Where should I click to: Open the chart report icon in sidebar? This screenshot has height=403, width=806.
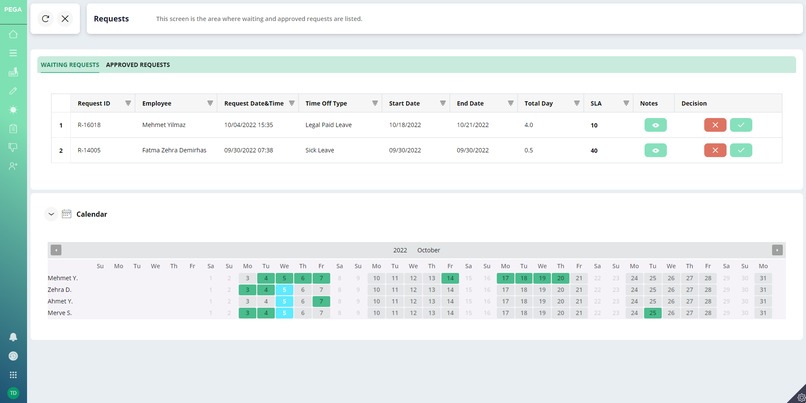click(x=13, y=72)
